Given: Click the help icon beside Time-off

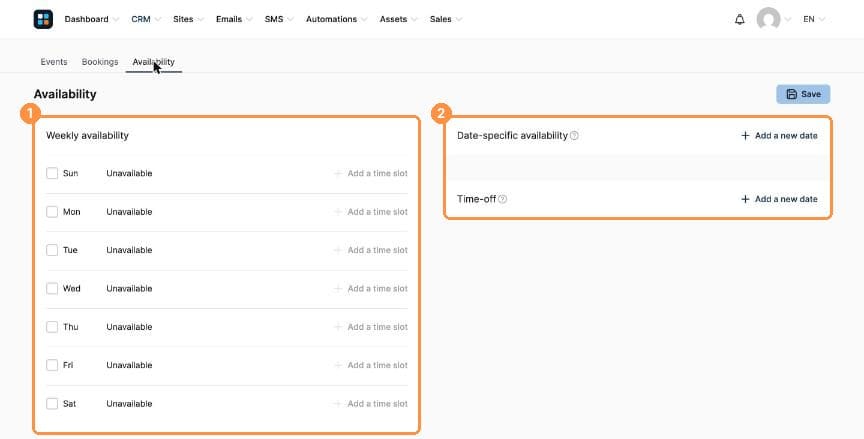Looking at the screenshot, I should point(503,199).
